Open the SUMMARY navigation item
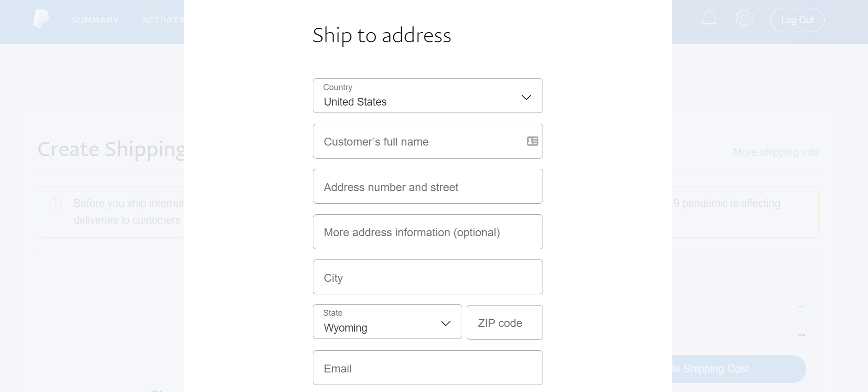 (95, 20)
